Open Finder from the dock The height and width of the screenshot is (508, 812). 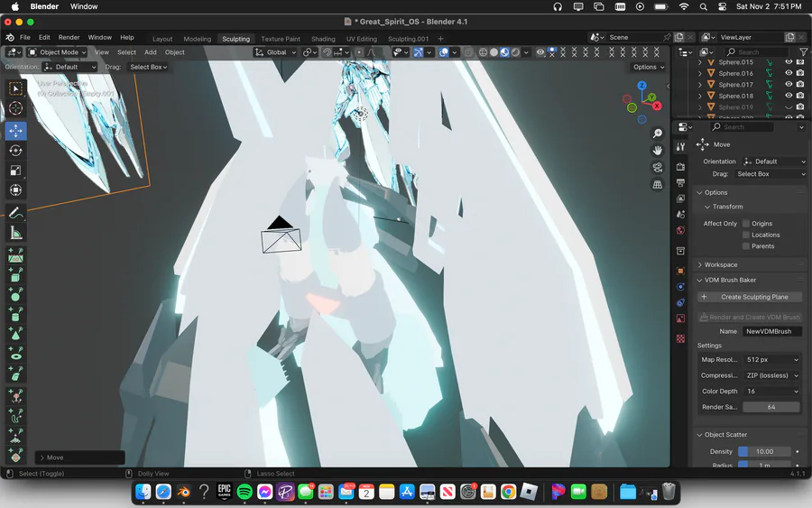143,492
